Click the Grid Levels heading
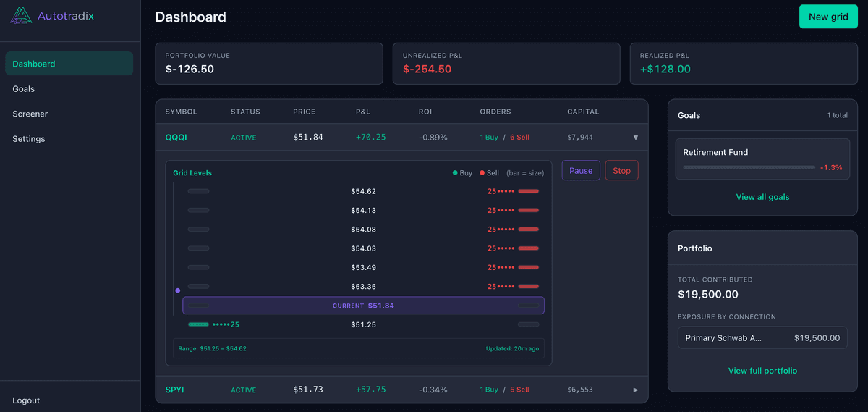The width and height of the screenshot is (868, 412). (192, 173)
